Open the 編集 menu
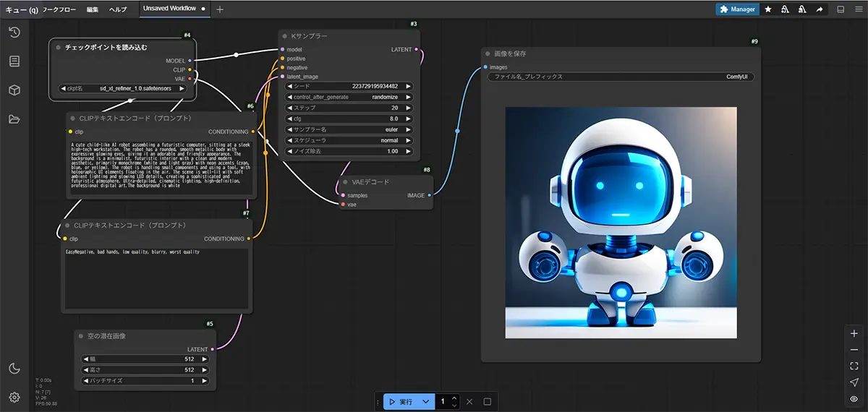 point(93,9)
